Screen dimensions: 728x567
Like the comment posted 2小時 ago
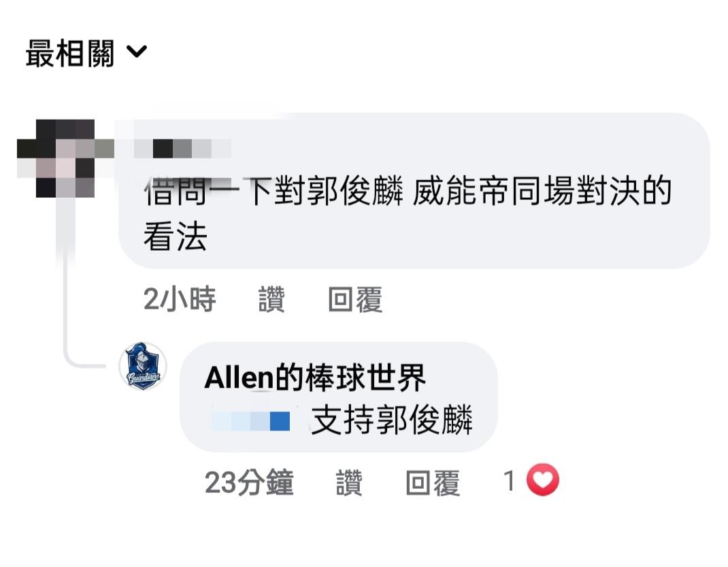point(271,299)
